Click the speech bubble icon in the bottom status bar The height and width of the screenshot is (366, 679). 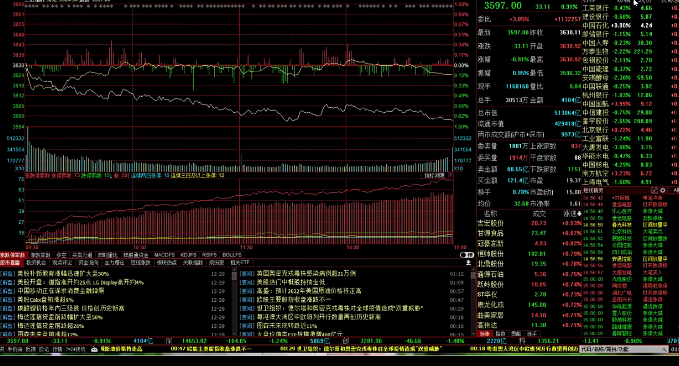tap(94, 349)
